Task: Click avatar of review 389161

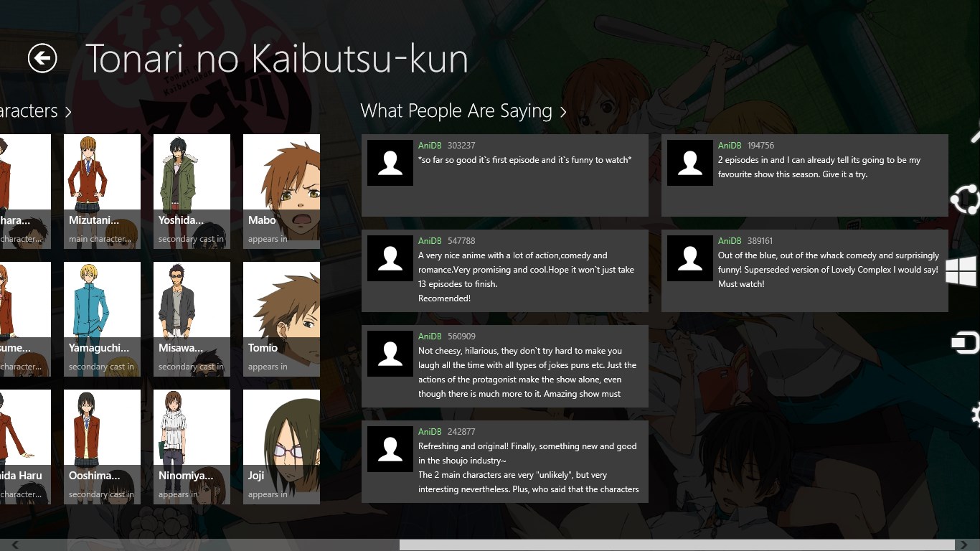Action: tap(690, 258)
